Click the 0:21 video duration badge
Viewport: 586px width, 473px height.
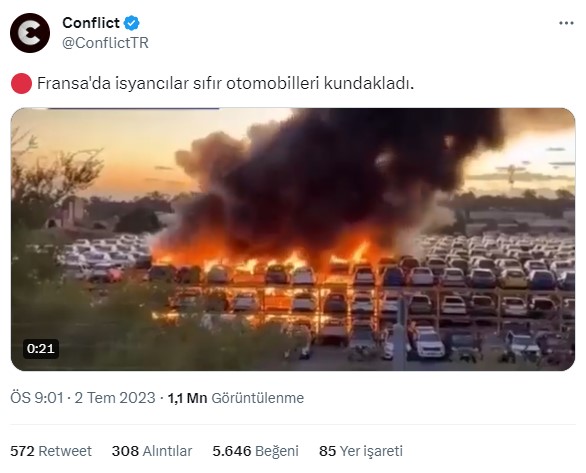click(x=41, y=349)
